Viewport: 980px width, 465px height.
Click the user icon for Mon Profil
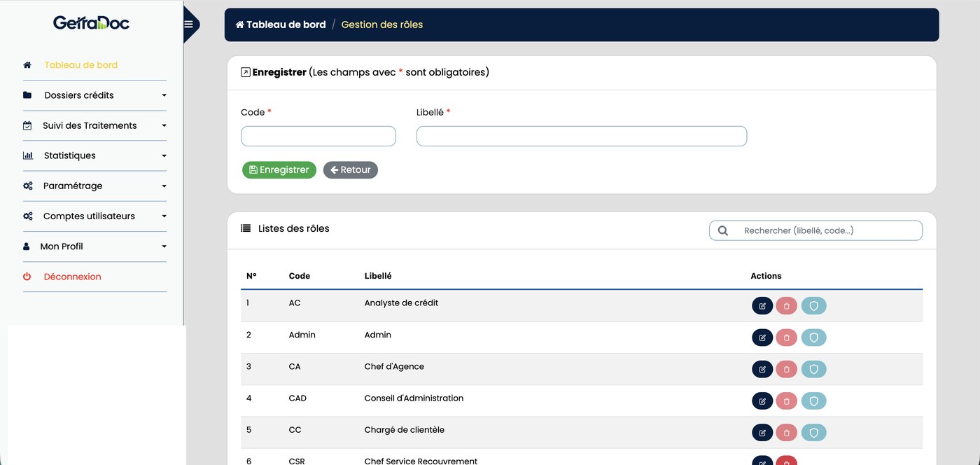click(x=27, y=247)
